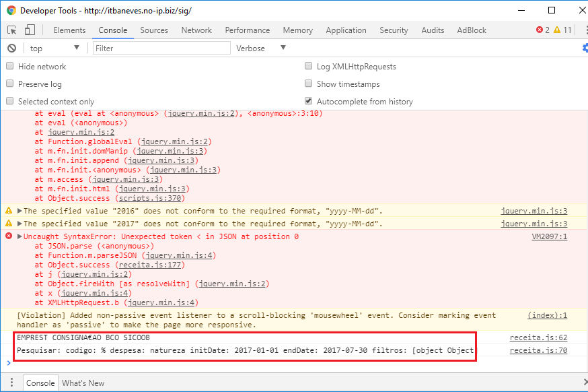Click the console Filter input field
Viewport: 588px width, 392px height.
(161, 48)
